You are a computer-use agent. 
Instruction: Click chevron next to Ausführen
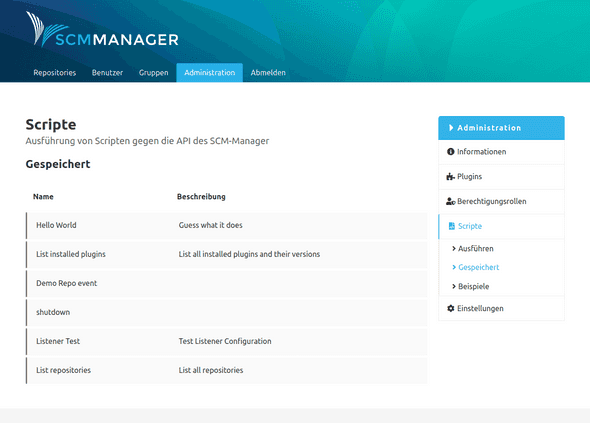[454, 248]
